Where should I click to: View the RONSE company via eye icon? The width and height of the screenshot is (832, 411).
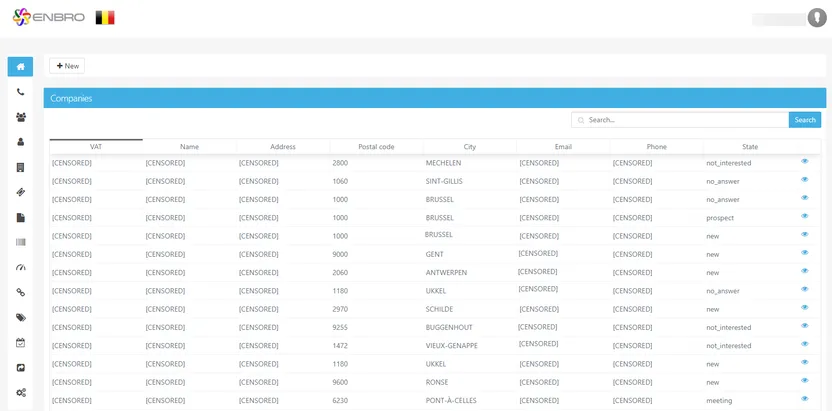(x=804, y=380)
